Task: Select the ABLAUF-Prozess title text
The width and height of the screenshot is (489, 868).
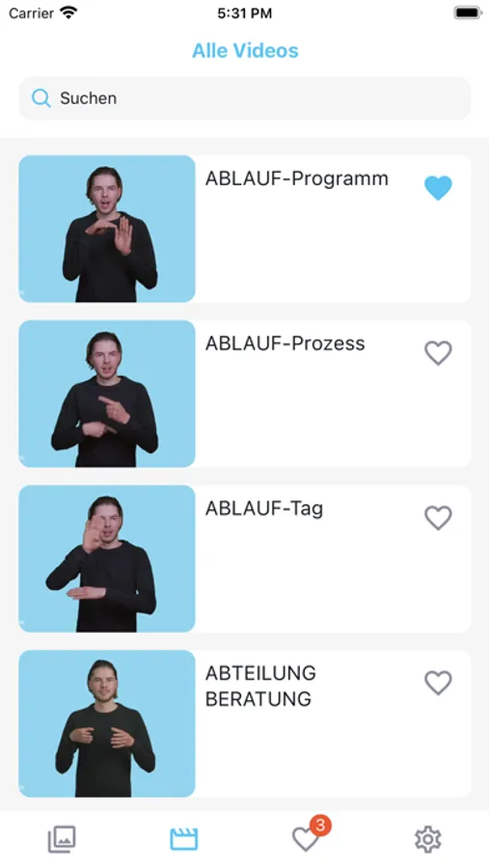Action: coord(285,343)
